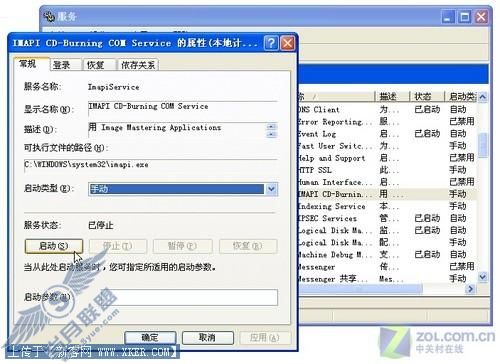Select the Machine Debug Manager row
This screenshot has height=364, width=500.
click(x=387, y=255)
